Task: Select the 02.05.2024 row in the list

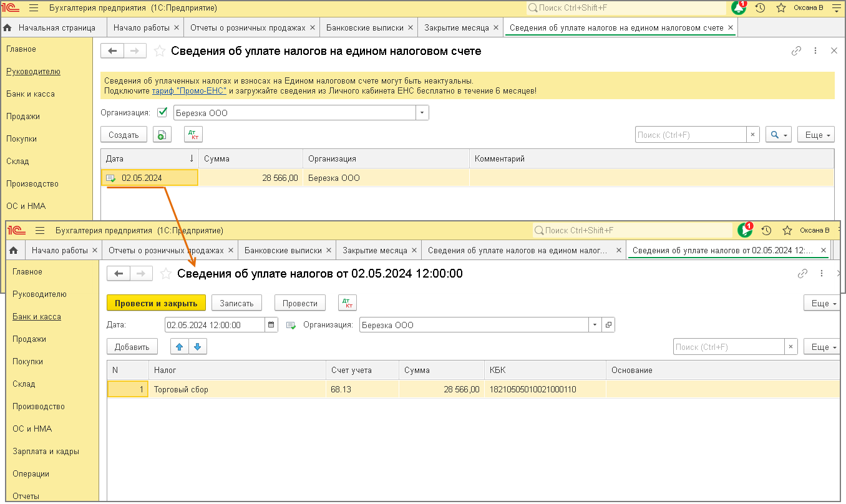Action: coord(467,178)
